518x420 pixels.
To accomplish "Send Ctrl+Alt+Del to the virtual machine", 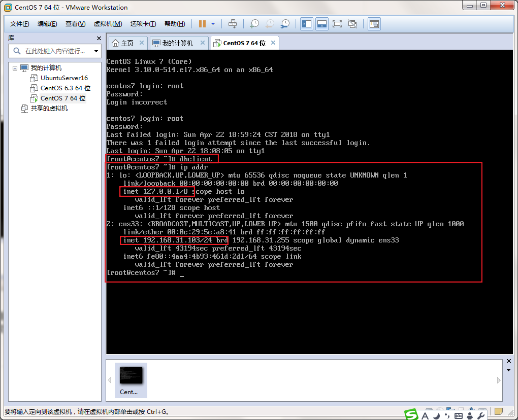I will pos(233,24).
